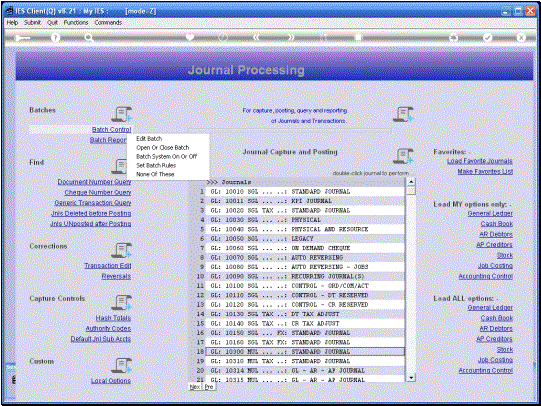Screen dimensions: 541x406
Task: Select Batch System On Or Off
Action: pyautogui.click(x=167, y=157)
